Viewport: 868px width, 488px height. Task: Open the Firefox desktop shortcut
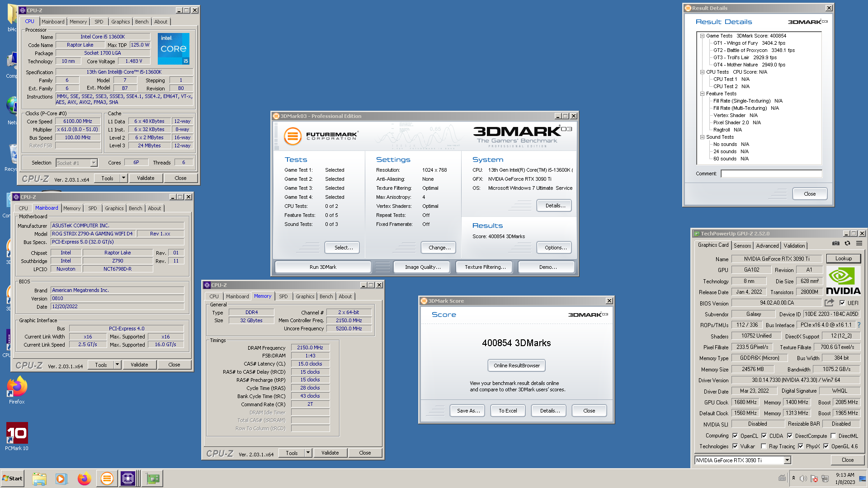[x=17, y=391]
